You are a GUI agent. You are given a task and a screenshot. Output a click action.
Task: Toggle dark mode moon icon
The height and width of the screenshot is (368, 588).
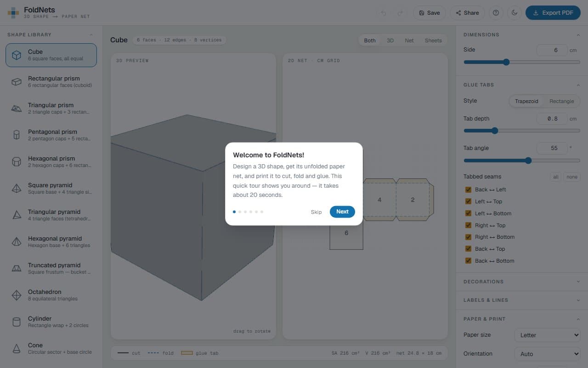point(514,13)
